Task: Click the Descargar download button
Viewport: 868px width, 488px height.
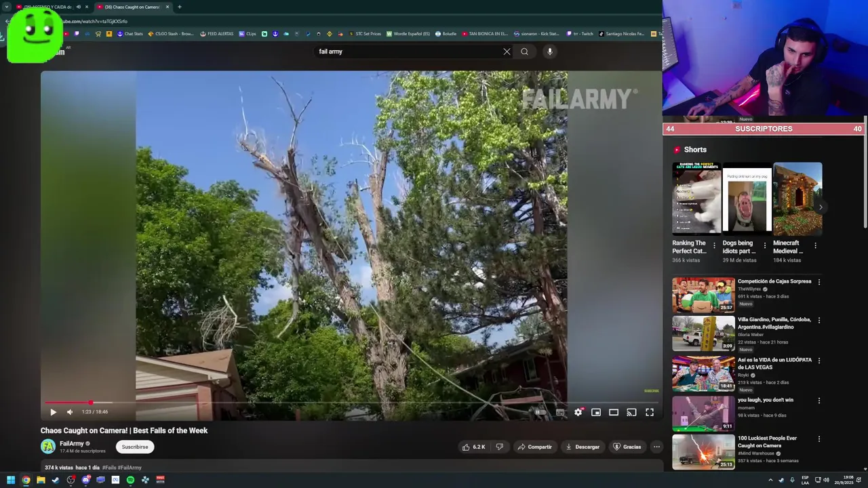Action: [x=583, y=447]
